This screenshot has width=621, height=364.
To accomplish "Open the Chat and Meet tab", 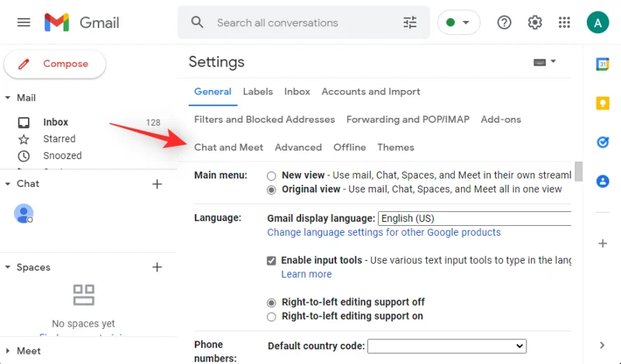I will point(228,147).
